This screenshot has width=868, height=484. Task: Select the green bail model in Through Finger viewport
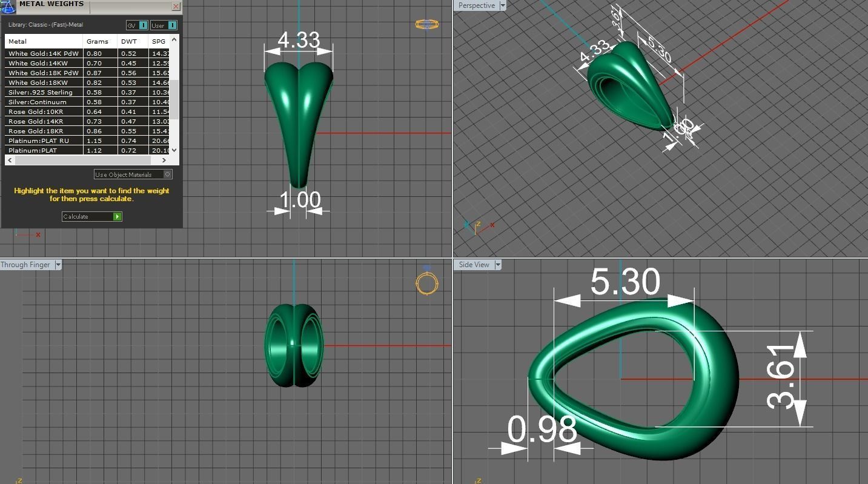pyautogui.click(x=294, y=345)
